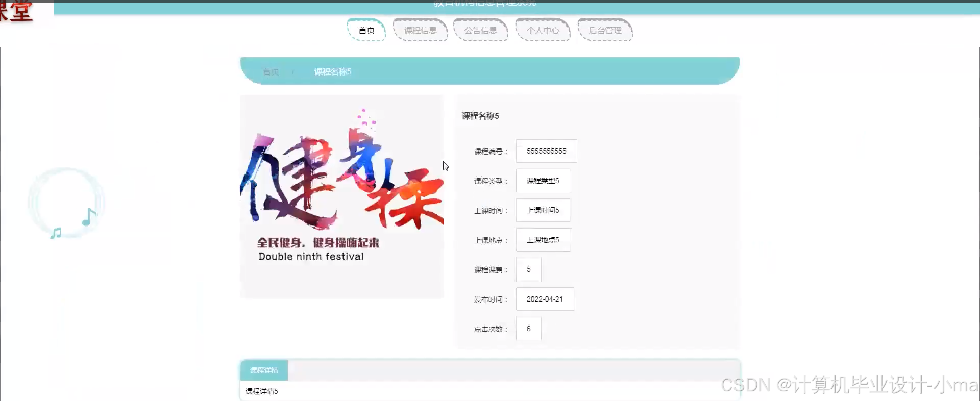Click the 2022-04-21 publish date box
The height and width of the screenshot is (401, 980).
(x=545, y=299)
